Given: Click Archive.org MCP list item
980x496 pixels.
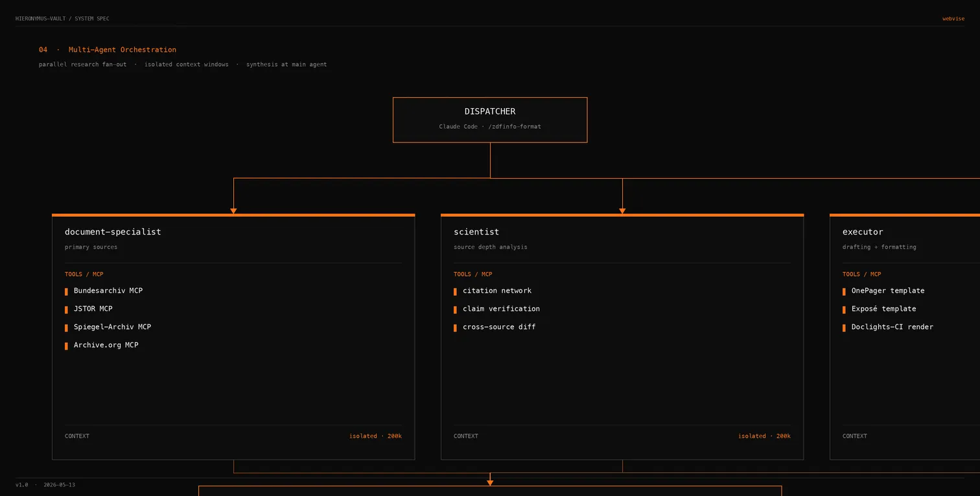Looking at the screenshot, I should (x=106, y=345).
